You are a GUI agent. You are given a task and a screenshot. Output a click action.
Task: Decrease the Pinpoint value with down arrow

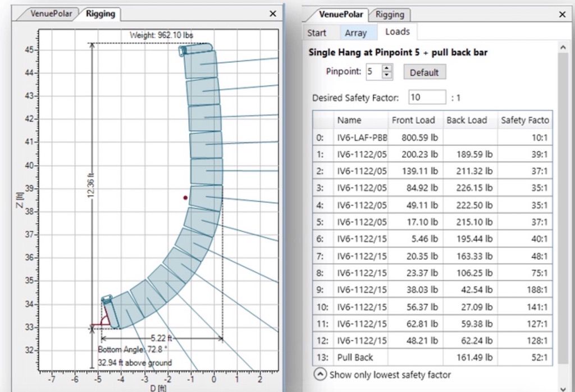coord(387,75)
